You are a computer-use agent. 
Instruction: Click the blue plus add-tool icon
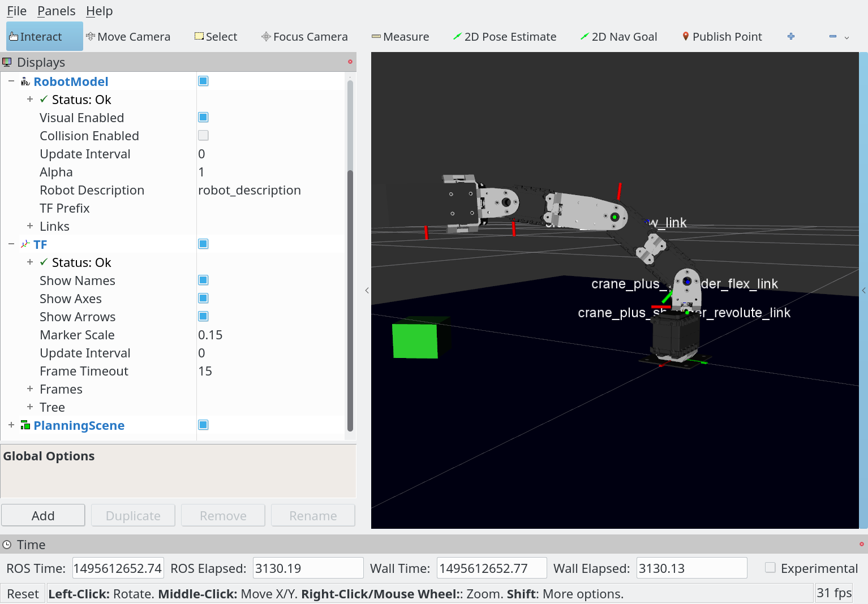coord(791,36)
